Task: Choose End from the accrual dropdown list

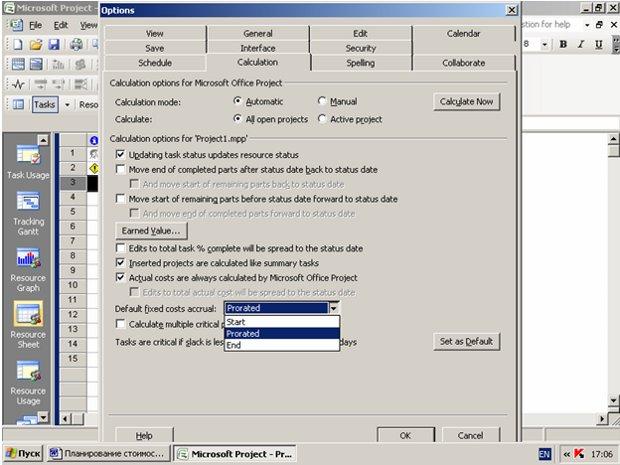Action: click(x=282, y=345)
